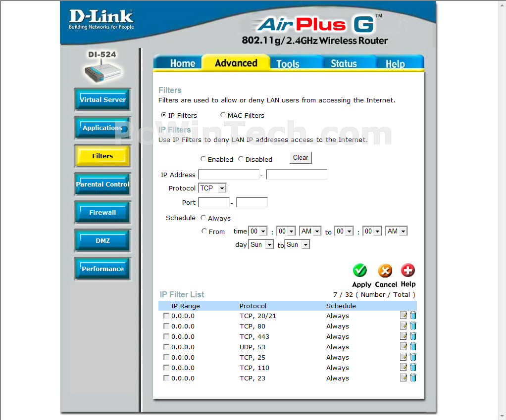Click the Clear button

click(x=301, y=158)
